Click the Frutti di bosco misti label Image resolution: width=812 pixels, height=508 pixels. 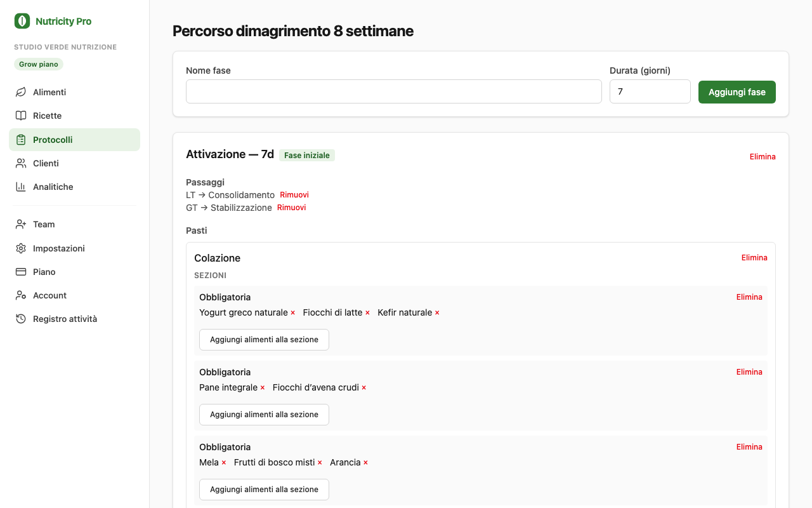point(274,462)
